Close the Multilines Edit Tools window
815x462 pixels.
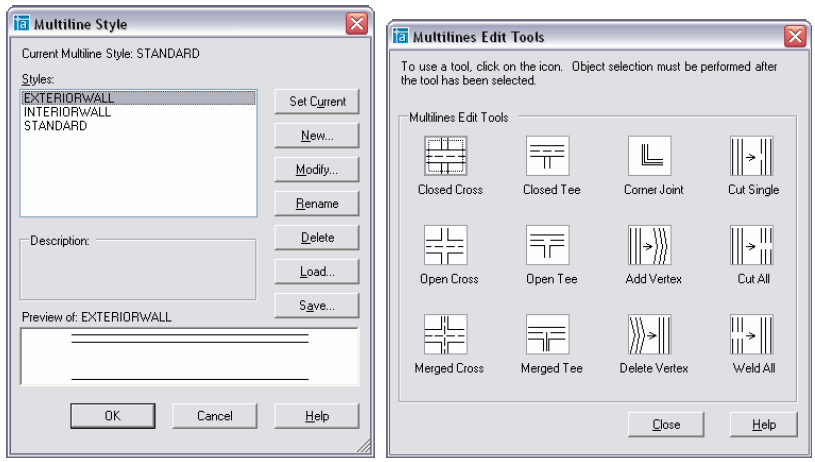(x=795, y=36)
